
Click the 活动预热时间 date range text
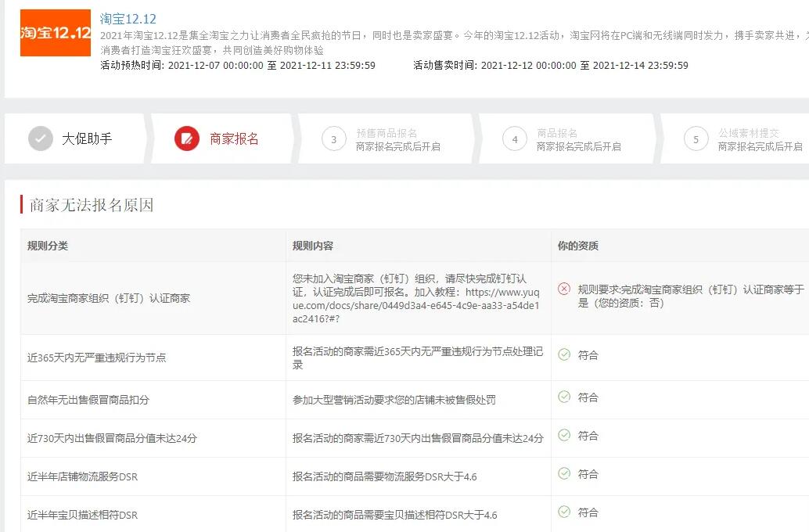coord(238,66)
